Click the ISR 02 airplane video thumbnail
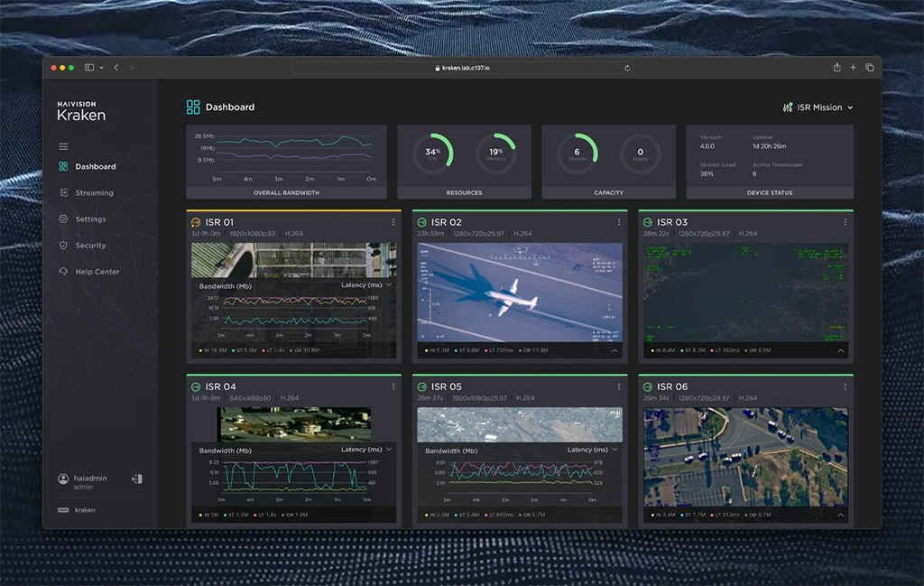 click(x=519, y=292)
